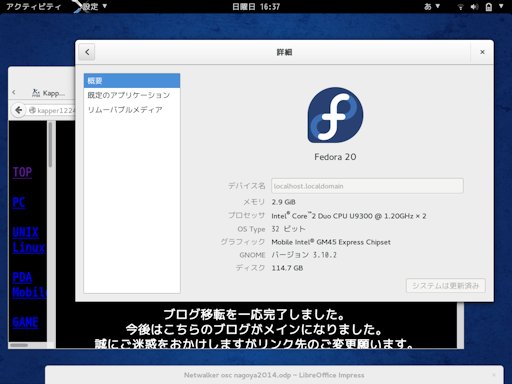Open the PDA Mobile link in the browser

[29, 284]
